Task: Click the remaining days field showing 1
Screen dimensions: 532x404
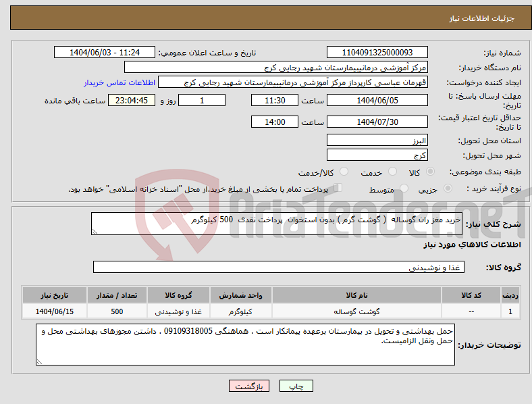Action: [x=202, y=100]
